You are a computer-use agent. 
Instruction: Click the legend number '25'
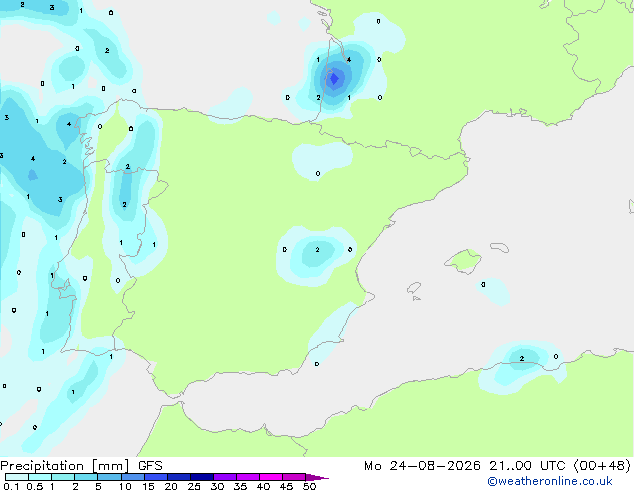[x=194, y=486]
